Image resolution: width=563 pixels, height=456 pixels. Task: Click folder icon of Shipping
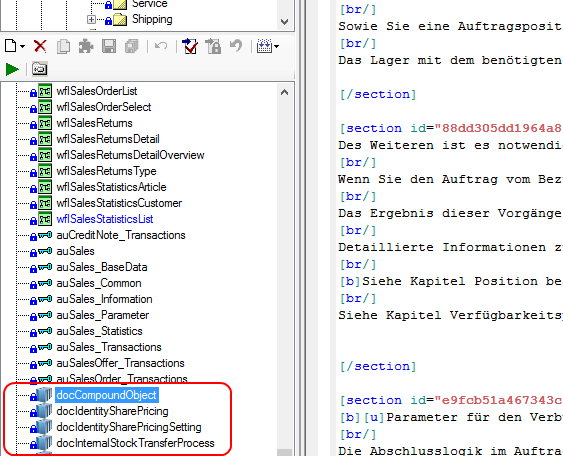pyautogui.click(x=120, y=19)
